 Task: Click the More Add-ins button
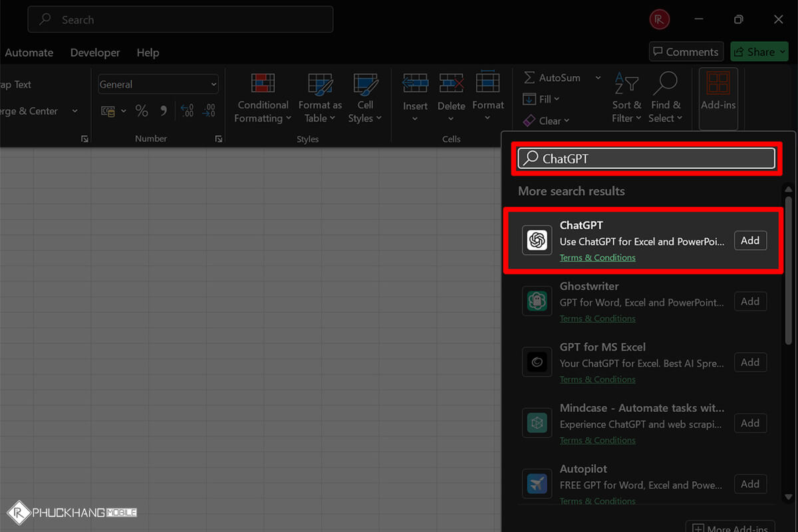tap(730, 527)
